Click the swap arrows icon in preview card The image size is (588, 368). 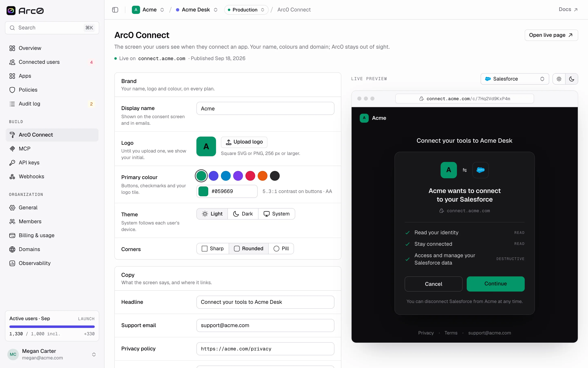(464, 170)
